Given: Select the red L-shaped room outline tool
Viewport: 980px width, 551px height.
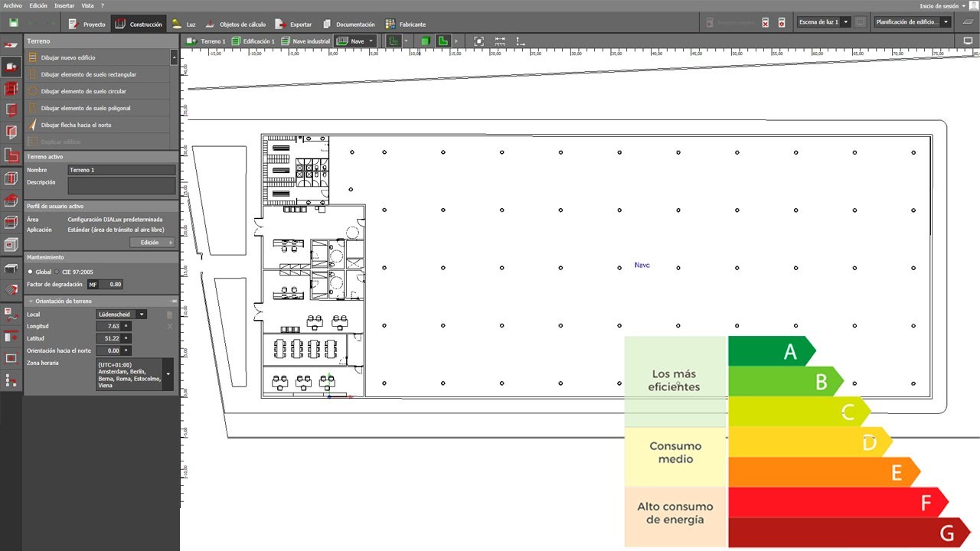Looking at the screenshot, I should coord(11,156).
